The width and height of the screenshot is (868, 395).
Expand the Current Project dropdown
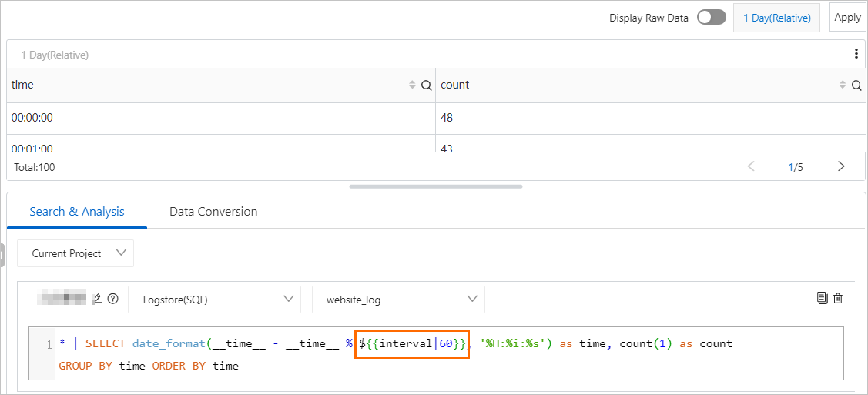coord(75,253)
